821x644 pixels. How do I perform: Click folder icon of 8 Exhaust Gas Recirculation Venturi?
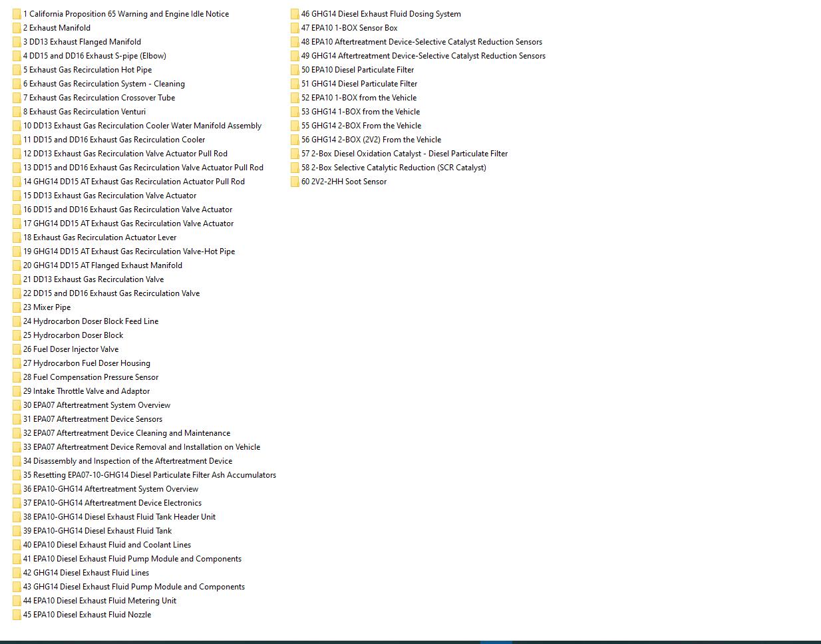(17, 112)
